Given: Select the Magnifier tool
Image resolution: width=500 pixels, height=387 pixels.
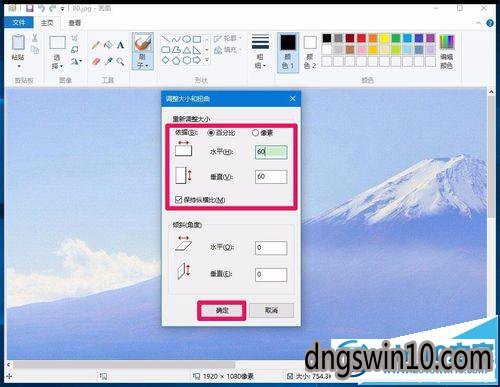Looking at the screenshot, I should click(x=120, y=61).
